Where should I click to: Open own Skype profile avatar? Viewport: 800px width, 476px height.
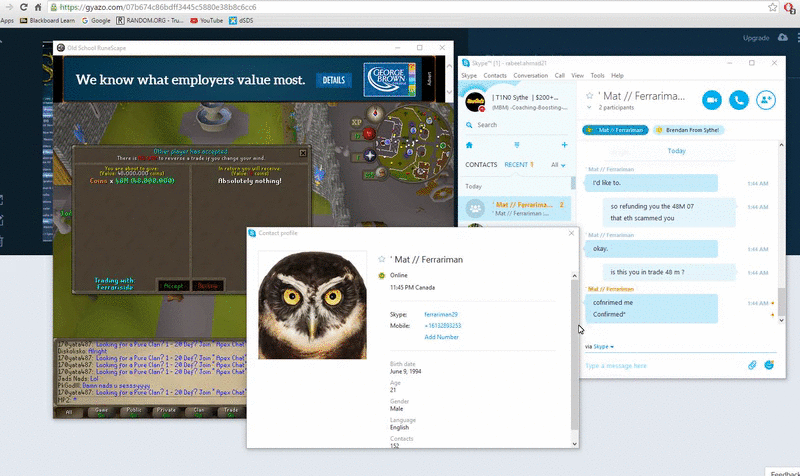pos(475,102)
